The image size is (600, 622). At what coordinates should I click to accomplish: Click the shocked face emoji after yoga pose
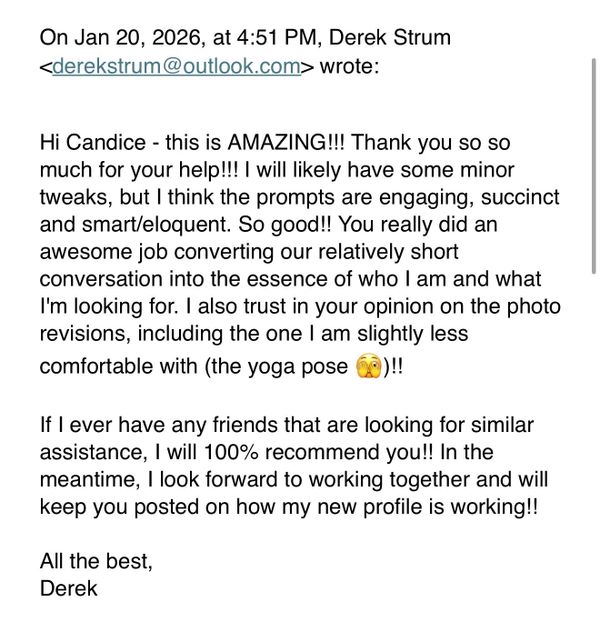(x=367, y=365)
